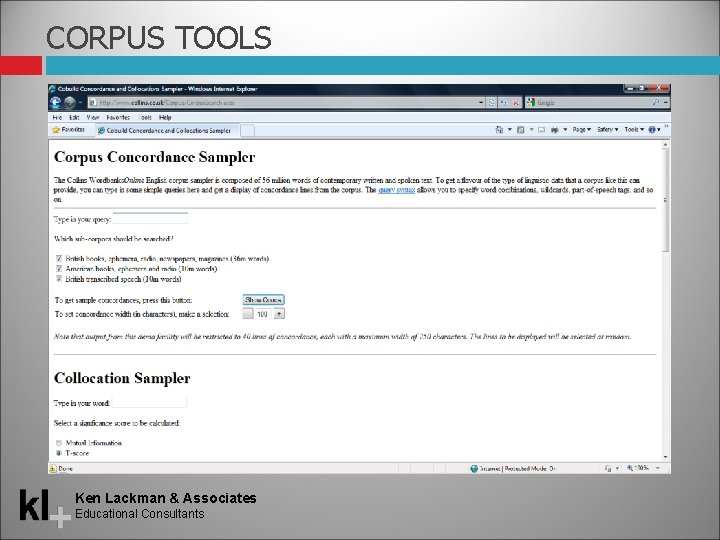Image resolution: width=720 pixels, height=540 pixels.
Task: Click the zoom magnifier icon showing 100%
Action: pos(630,468)
